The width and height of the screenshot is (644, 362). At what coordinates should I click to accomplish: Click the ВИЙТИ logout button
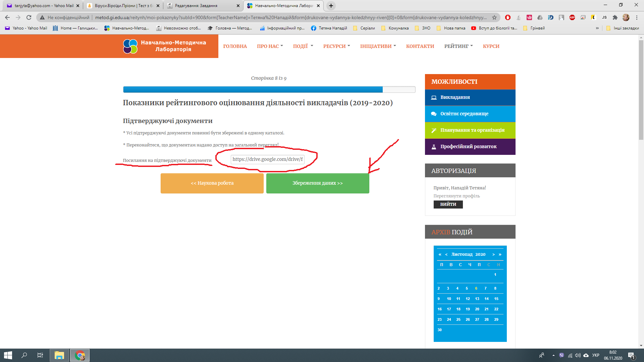click(x=448, y=204)
